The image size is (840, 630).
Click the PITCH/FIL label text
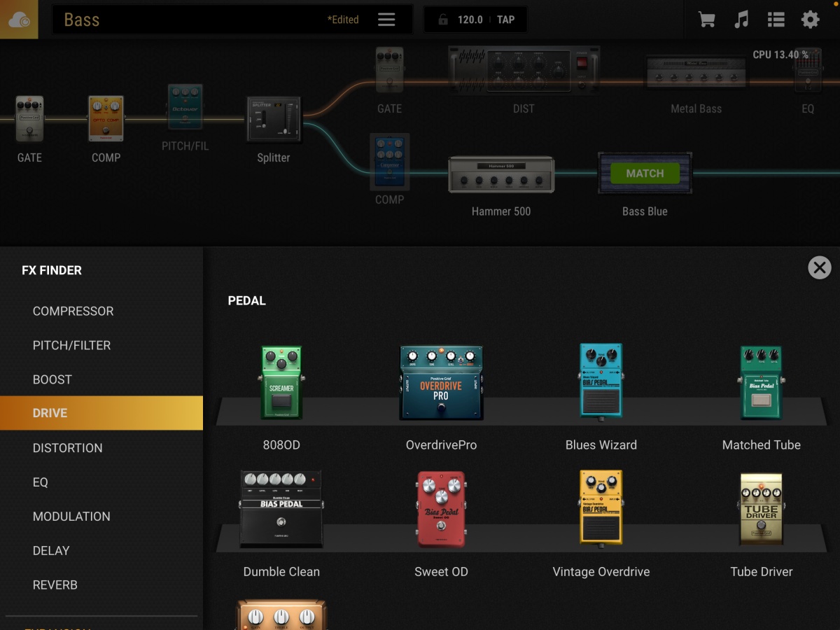pos(185,146)
